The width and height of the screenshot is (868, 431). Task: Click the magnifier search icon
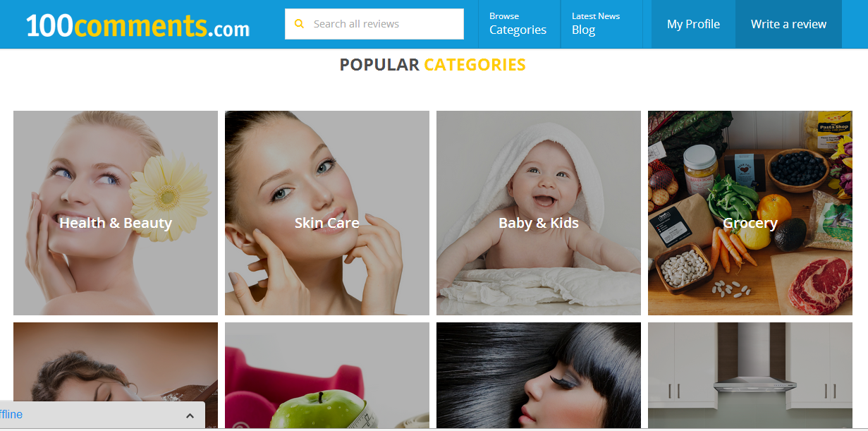[x=299, y=24]
